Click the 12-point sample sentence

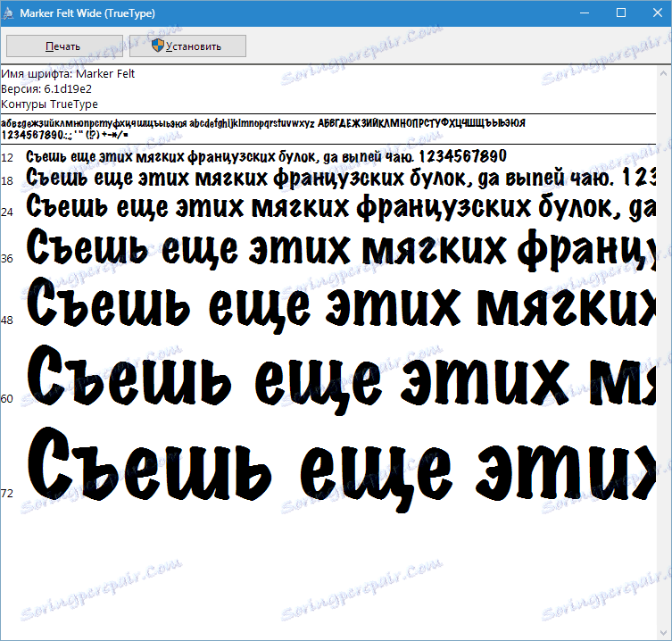(x=266, y=157)
